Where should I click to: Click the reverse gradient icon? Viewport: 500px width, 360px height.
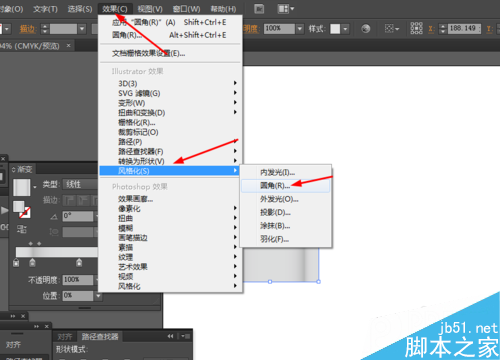[22, 229]
